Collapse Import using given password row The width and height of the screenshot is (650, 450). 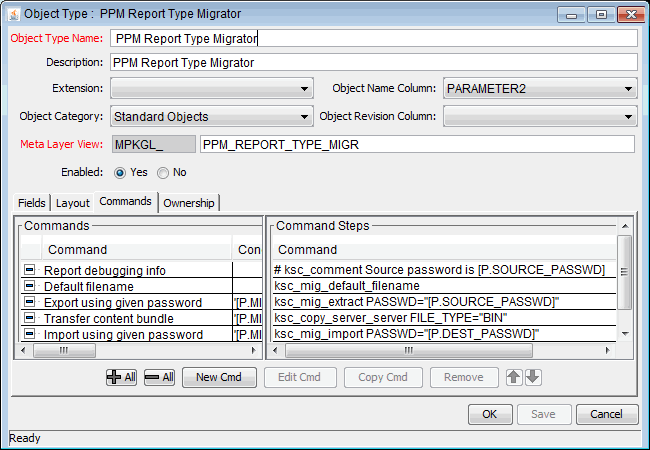point(29,335)
